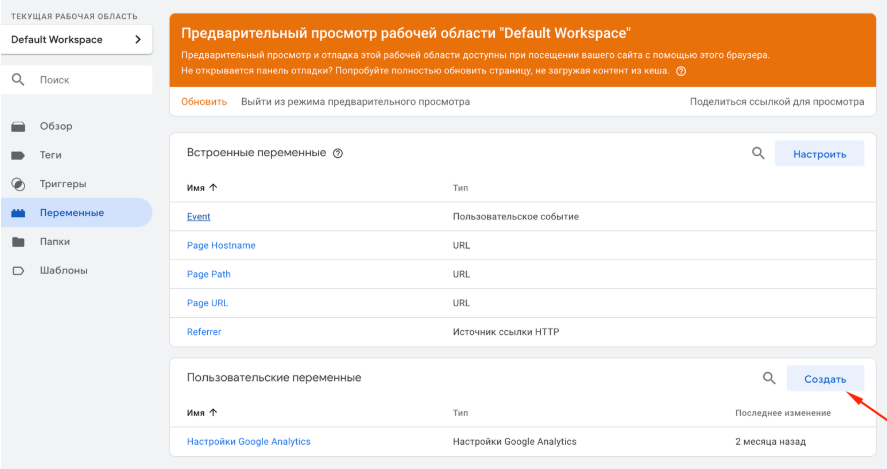
Task: Open the Переменные section in sidebar
Action: click(72, 213)
